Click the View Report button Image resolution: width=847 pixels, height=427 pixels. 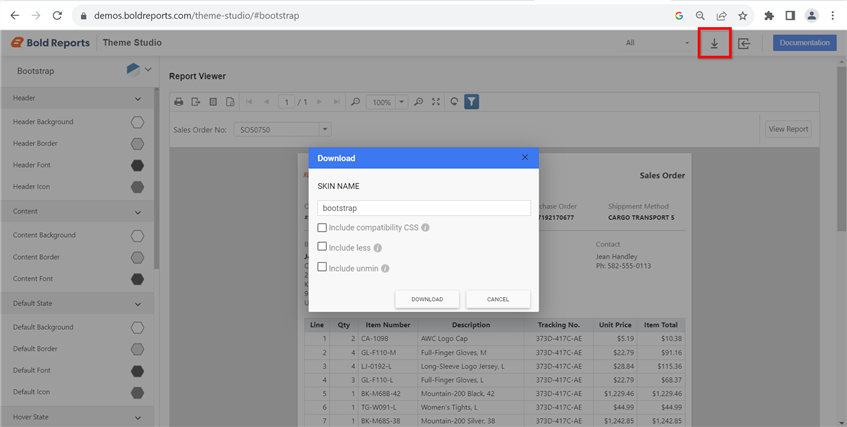tap(788, 129)
